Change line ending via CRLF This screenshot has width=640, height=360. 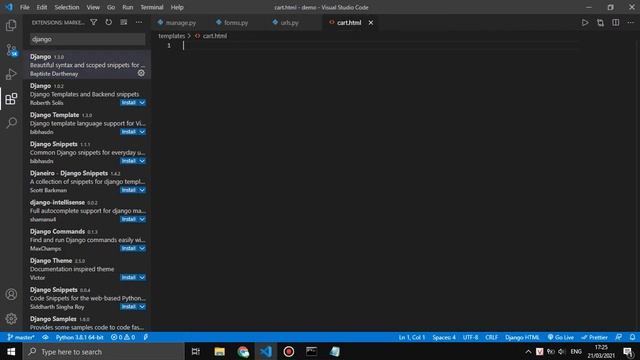point(491,337)
